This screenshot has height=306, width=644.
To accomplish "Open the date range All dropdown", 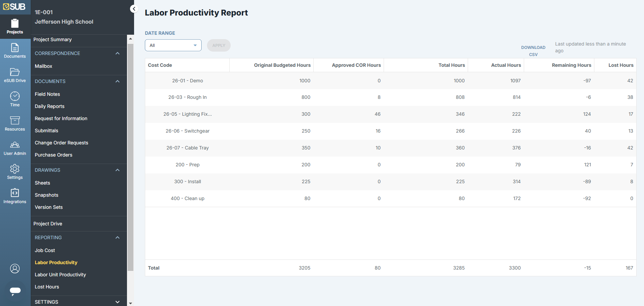I will (x=173, y=45).
